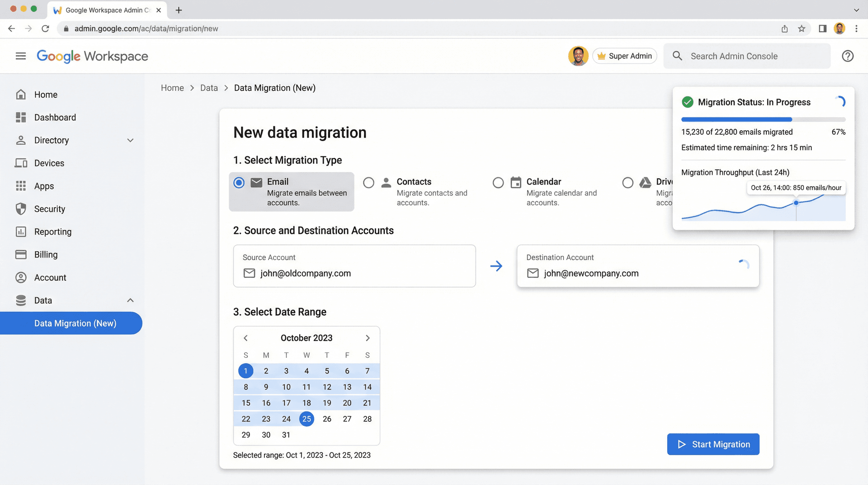
Task: Click the Data breadcrumb link
Action: tap(209, 87)
